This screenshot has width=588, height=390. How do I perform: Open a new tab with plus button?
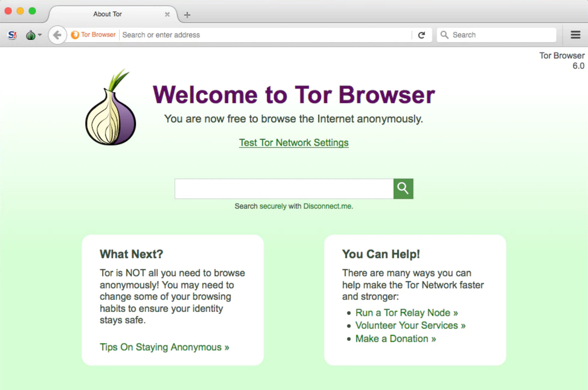(187, 15)
